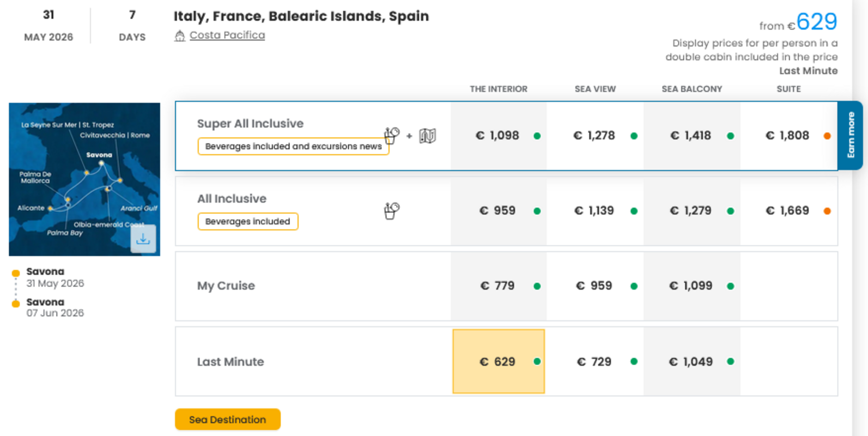Click the beverages icon in All Inclusive row

pyautogui.click(x=391, y=210)
